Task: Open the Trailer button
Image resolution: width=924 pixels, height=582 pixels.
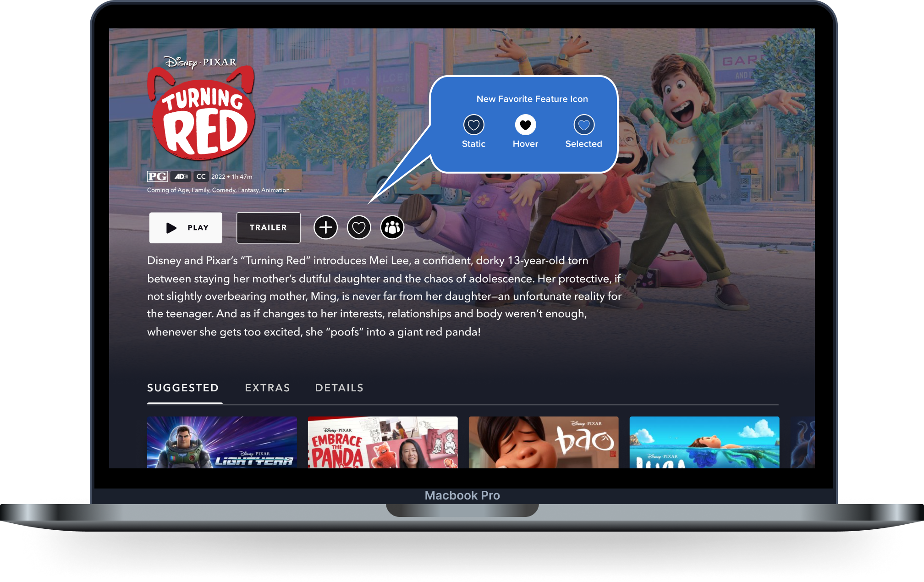Action: click(268, 228)
